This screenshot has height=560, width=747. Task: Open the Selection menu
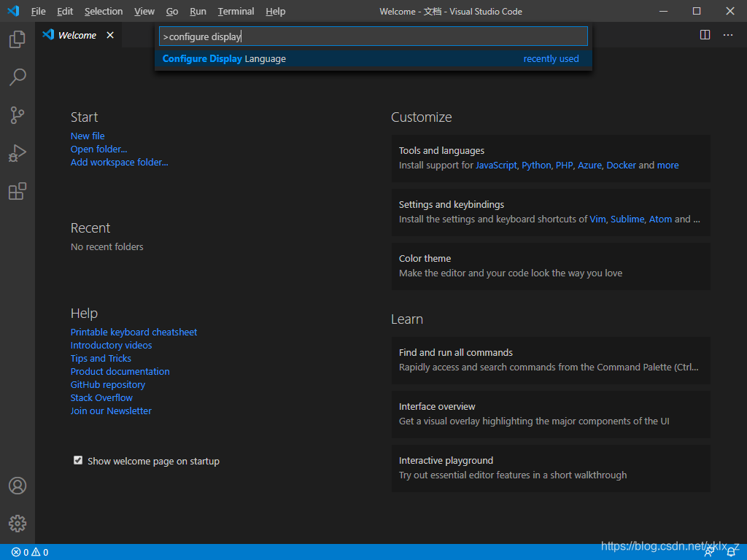pyautogui.click(x=104, y=11)
